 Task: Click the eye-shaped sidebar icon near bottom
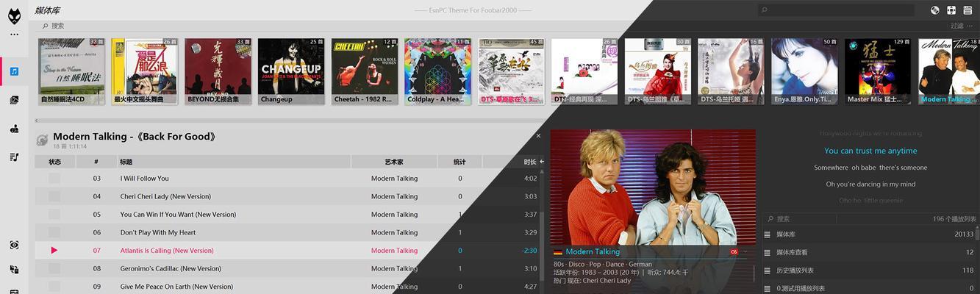click(x=14, y=245)
